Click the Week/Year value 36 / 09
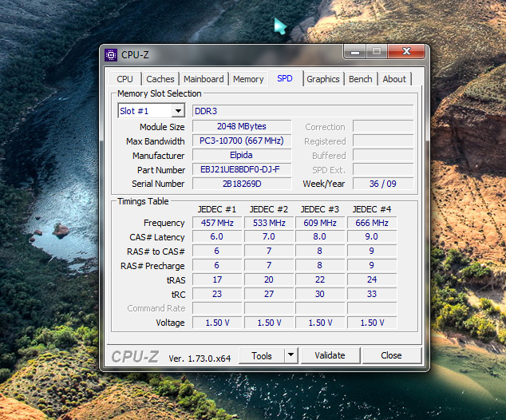This screenshot has height=420, width=506. click(383, 184)
